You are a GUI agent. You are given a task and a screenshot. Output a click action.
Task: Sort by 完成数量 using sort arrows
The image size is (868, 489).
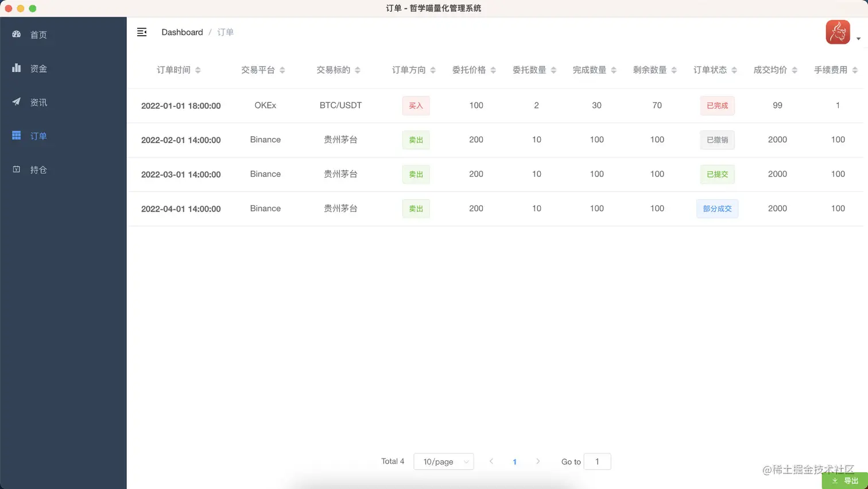(x=614, y=70)
